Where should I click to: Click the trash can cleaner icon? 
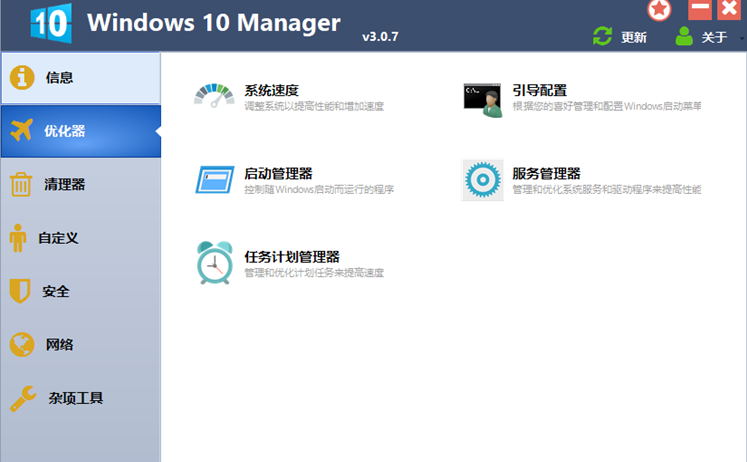21,184
